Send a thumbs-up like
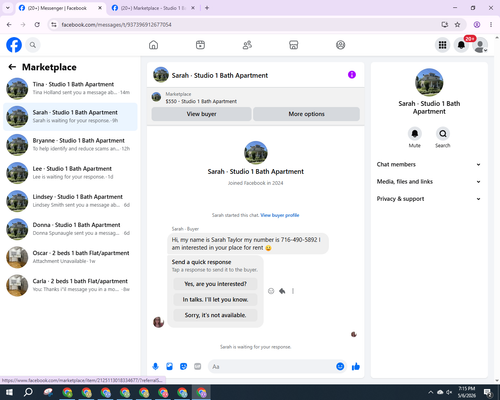500x400 pixels. click(356, 367)
